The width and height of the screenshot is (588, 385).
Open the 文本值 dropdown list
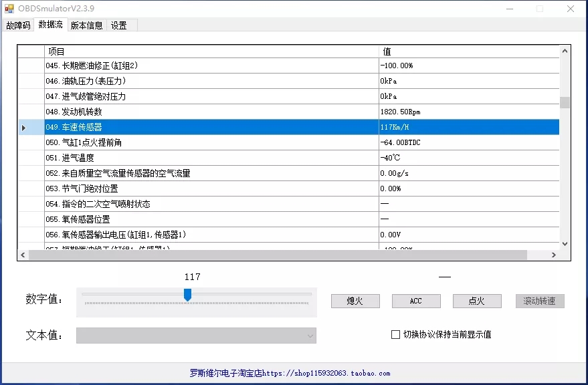(x=308, y=336)
